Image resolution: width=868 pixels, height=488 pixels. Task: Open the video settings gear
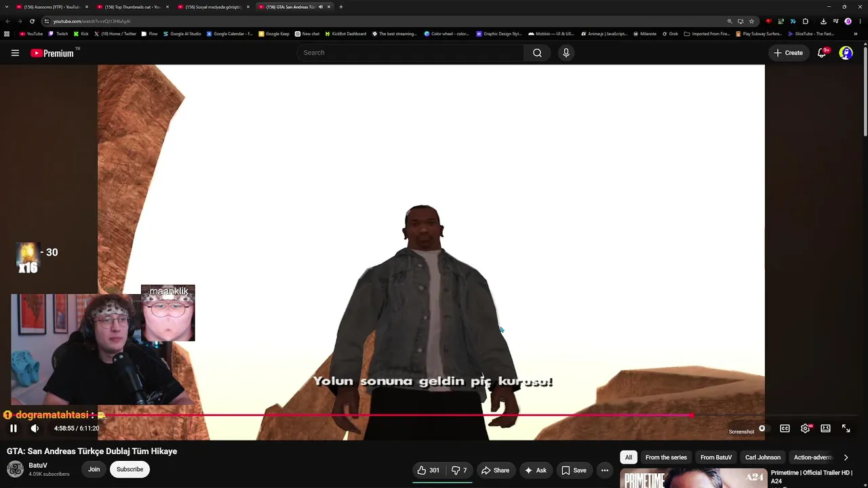(x=805, y=428)
